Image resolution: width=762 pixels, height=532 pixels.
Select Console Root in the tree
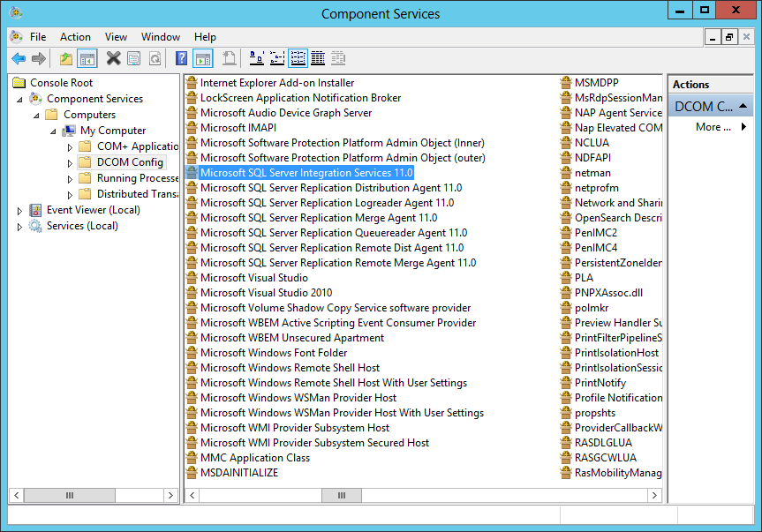[x=61, y=83]
